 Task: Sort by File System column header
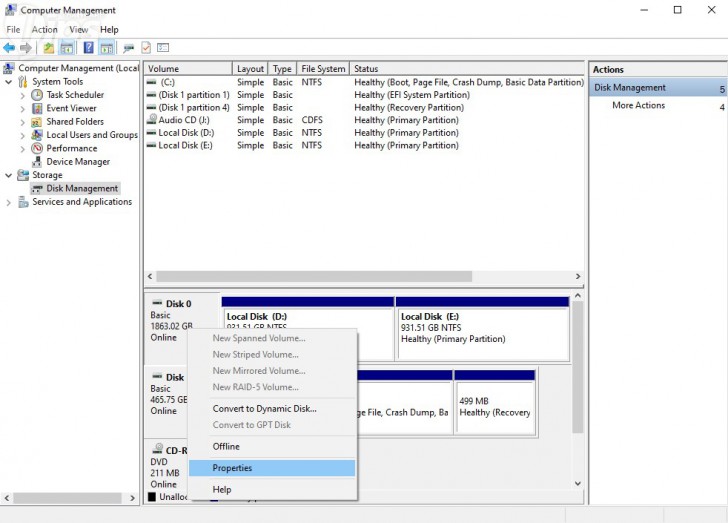[323, 69]
